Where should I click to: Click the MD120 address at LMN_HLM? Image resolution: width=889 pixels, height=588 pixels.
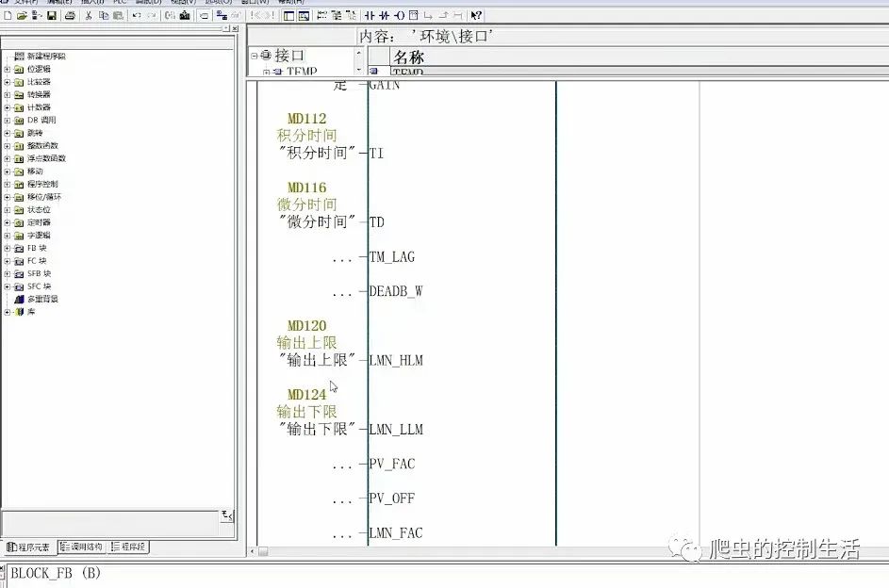pos(306,326)
